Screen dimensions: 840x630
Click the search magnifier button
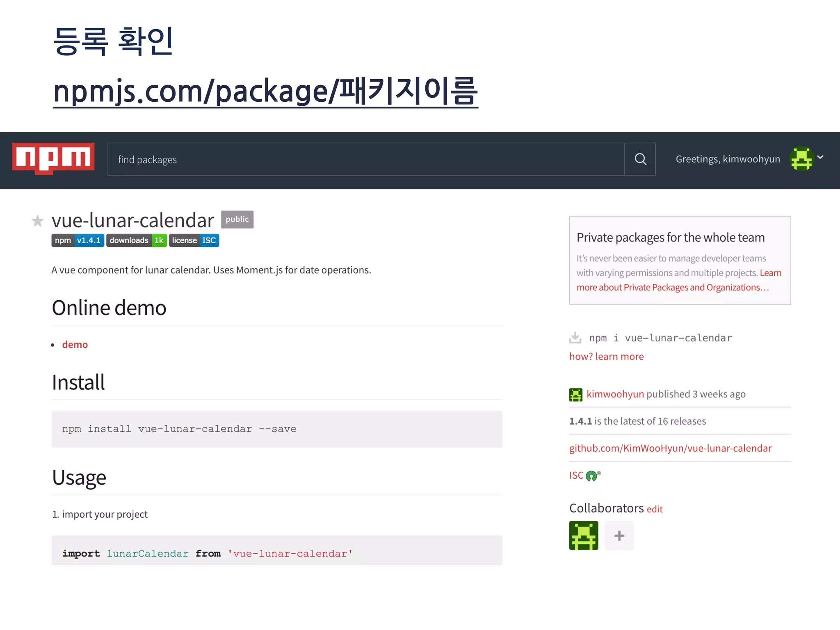tap(640, 159)
